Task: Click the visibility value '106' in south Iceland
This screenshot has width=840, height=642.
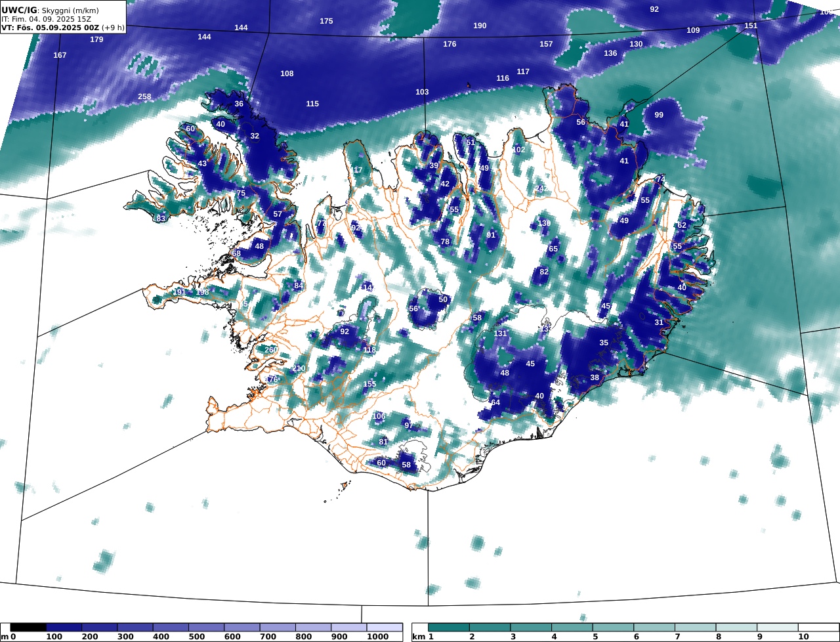Action: pyautogui.click(x=379, y=416)
